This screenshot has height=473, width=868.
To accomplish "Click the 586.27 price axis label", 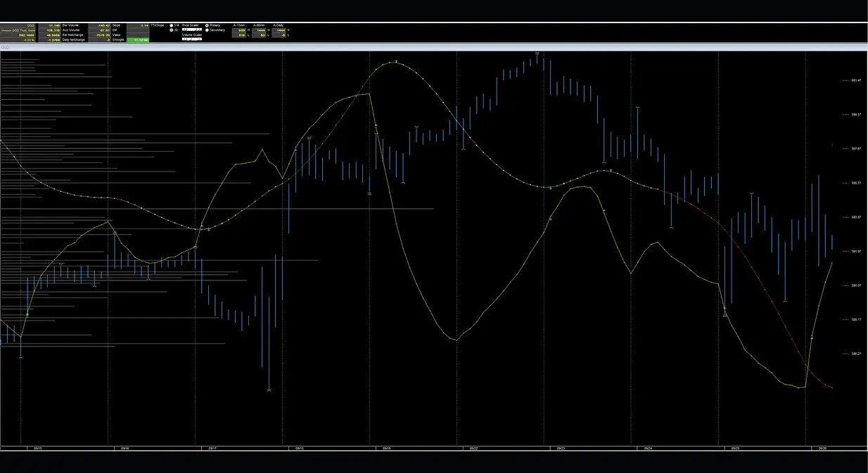I will point(855,354).
